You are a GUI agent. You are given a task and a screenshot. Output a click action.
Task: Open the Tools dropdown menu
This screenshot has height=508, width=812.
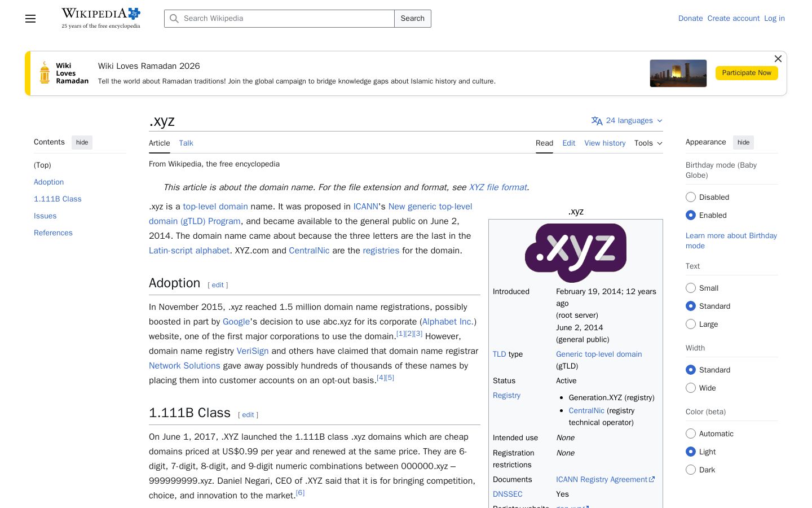[x=648, y=143]
